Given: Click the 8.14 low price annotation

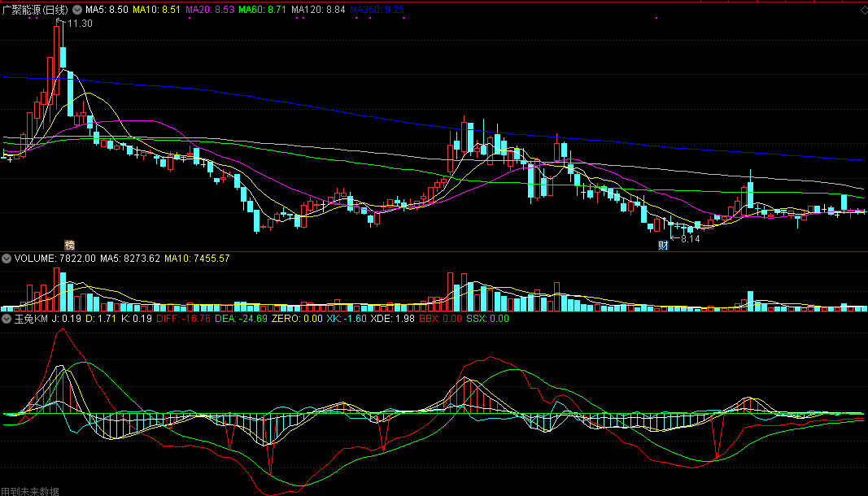Looking at the screenshot, I should pos(691,239).
